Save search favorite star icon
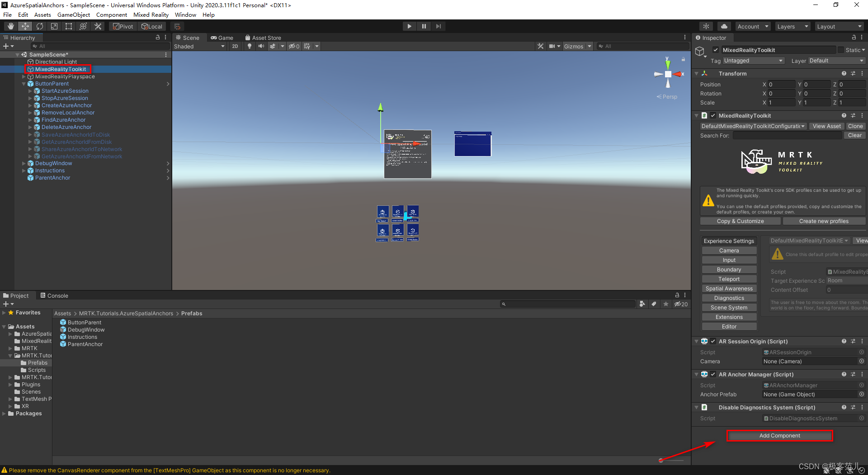Screen dimensions: 868x475 tap(666, 304)
